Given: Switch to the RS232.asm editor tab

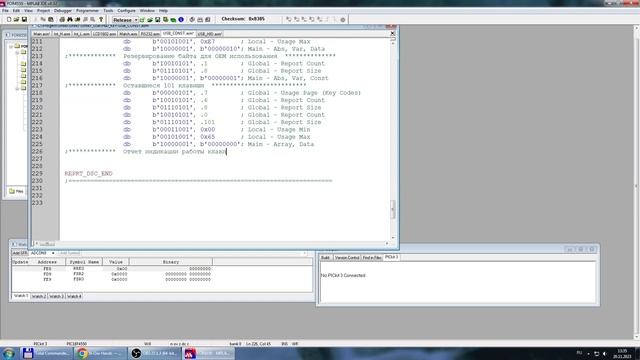Looking at the screenshot, I should pos(150,34).
